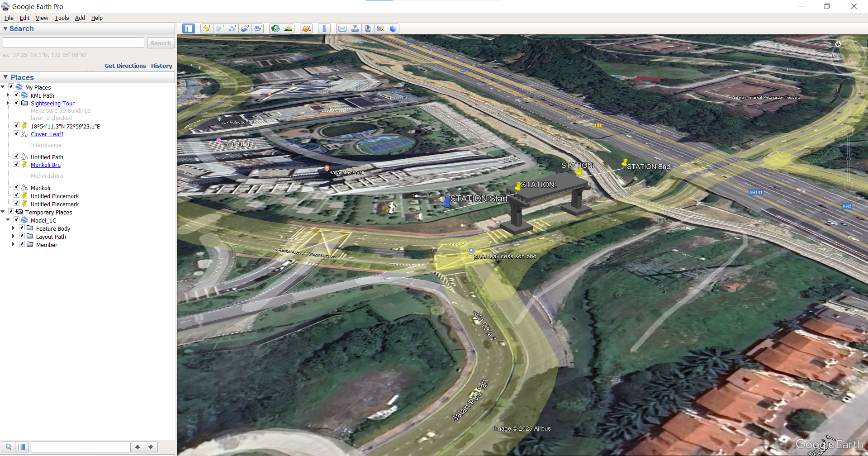The width and height of the screenshot is (868, 456).
Task: Toggle the Feature Body checkbox
Action: tap(22, 228)
